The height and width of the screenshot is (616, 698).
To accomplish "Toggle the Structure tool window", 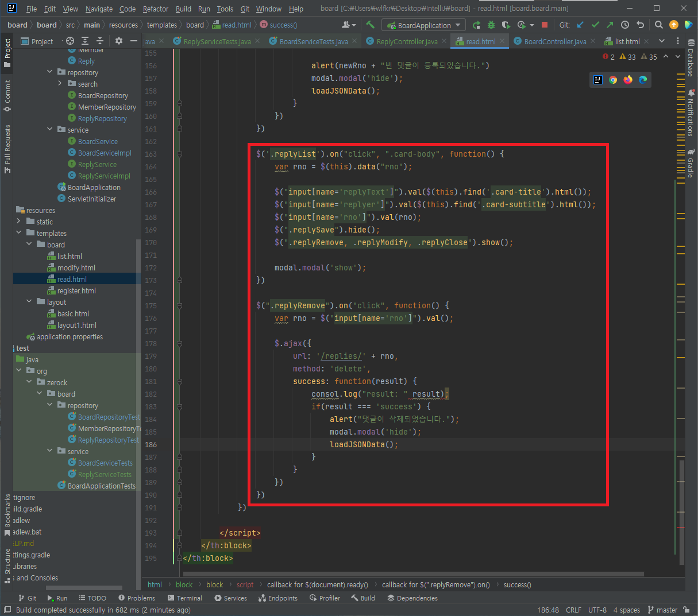I will tap(7, 565).
